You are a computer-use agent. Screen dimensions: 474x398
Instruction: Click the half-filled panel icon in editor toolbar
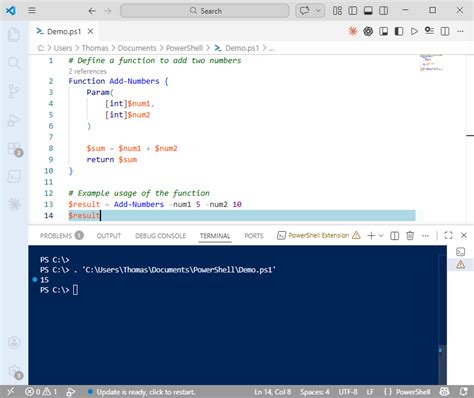click(x=399, y=31)
